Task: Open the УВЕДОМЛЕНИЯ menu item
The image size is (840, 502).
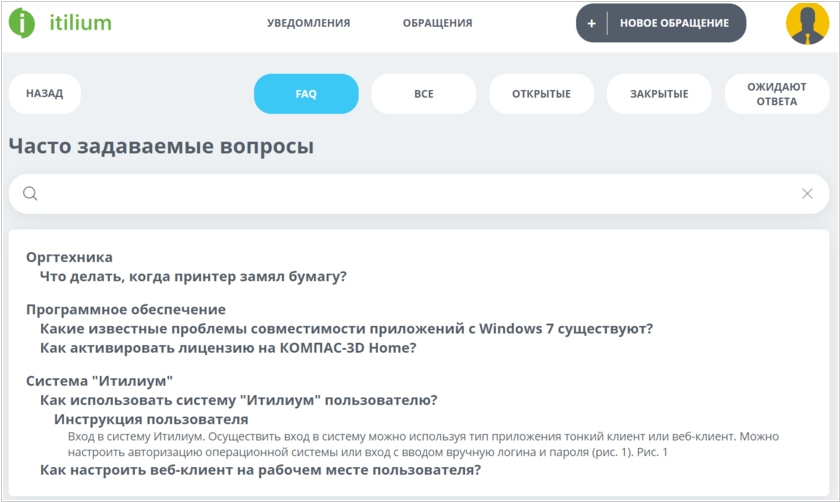Action: [x=309, y=23]
